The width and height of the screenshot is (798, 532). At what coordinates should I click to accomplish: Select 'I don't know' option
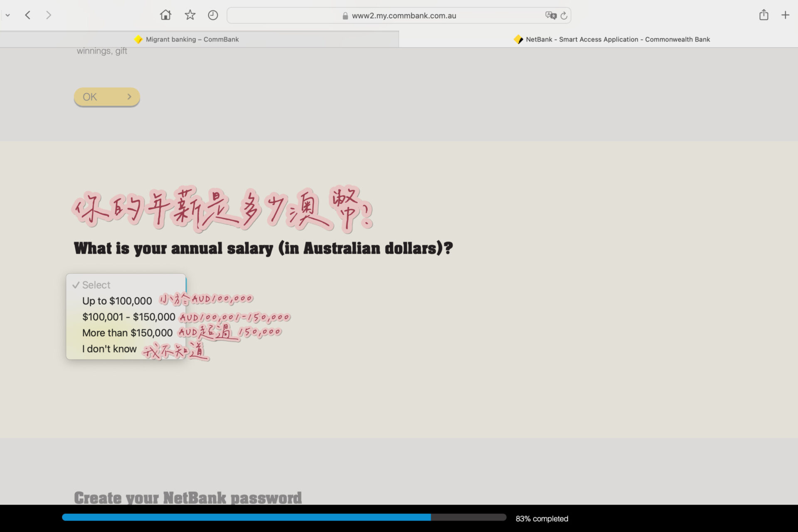tap(109, 349)
